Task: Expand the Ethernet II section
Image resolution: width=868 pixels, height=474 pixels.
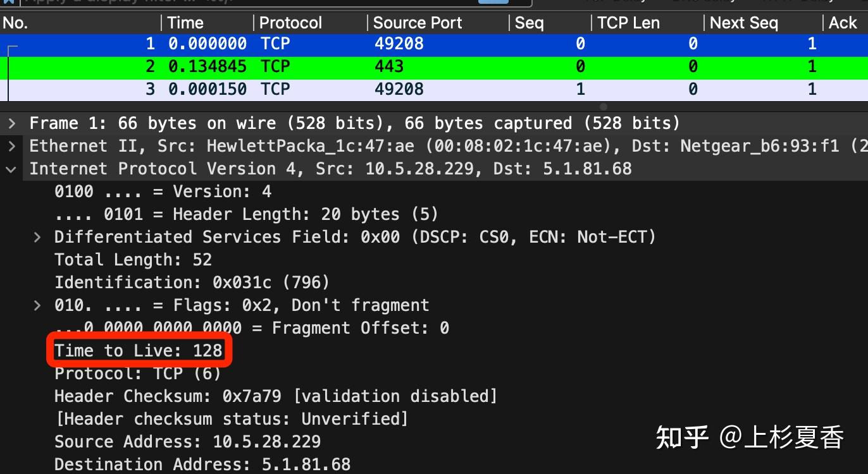Action: 11,145
